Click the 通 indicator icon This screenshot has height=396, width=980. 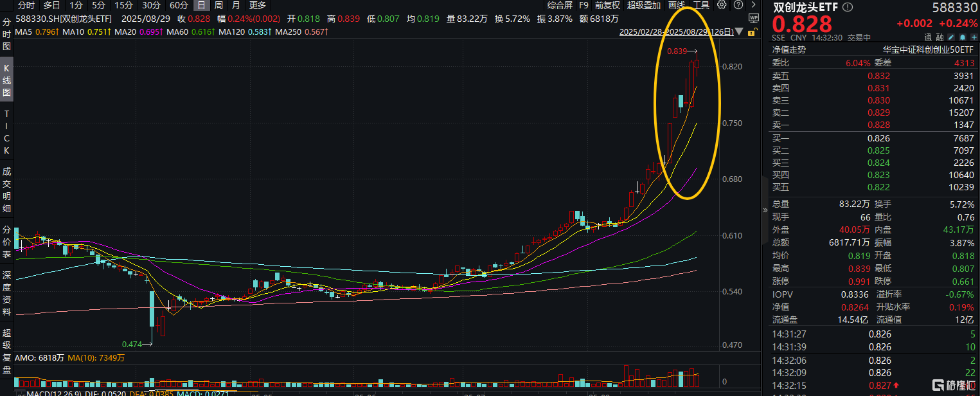tap(929, 37)
